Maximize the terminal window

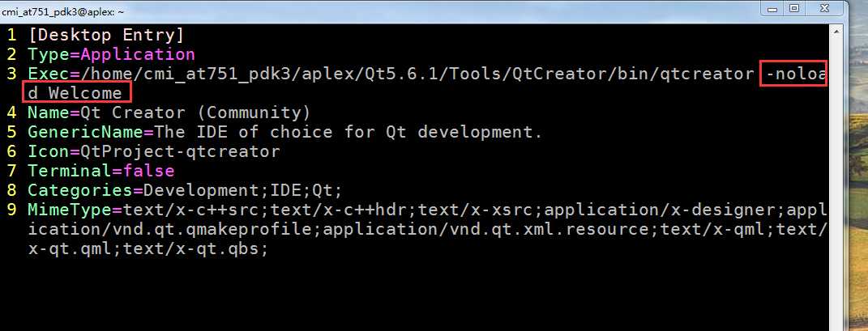[795, 9]
